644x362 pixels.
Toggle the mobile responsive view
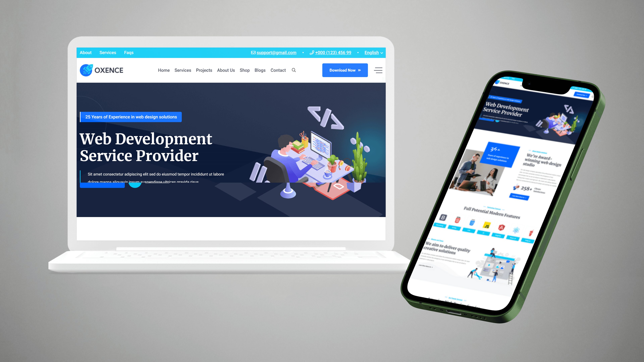pos(378,70)
